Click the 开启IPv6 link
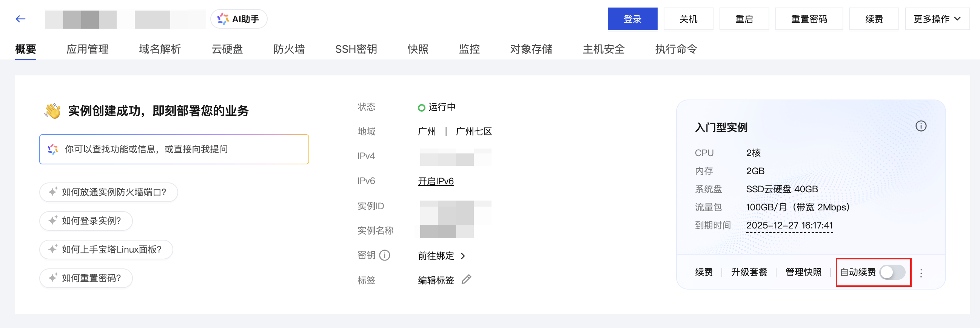Image resolution: width=980 pixels, height=328 pixels. [436, 181]
